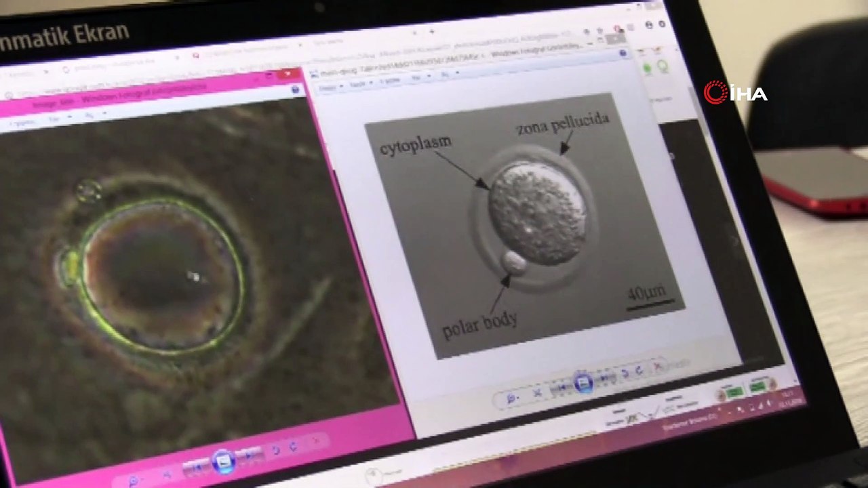
Task: Rotate clockwise in the pink photo viewer
Action: [x=294, y=447]
